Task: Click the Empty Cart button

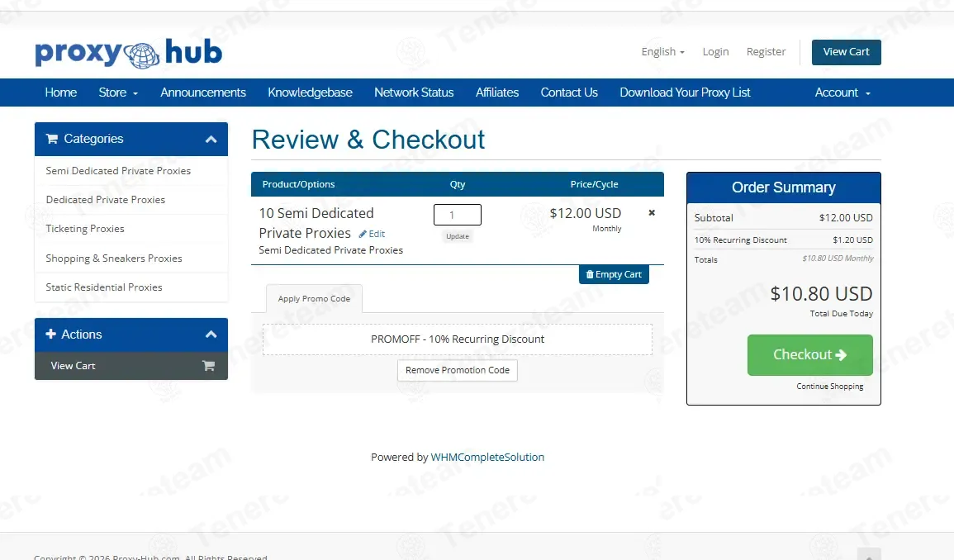Action: point(614,274)
